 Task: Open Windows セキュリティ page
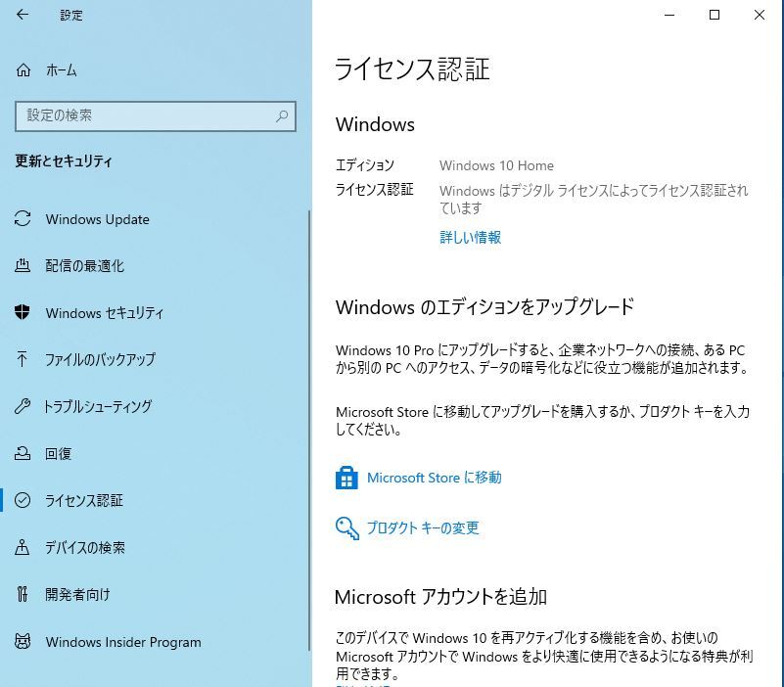tap(105, 312)
